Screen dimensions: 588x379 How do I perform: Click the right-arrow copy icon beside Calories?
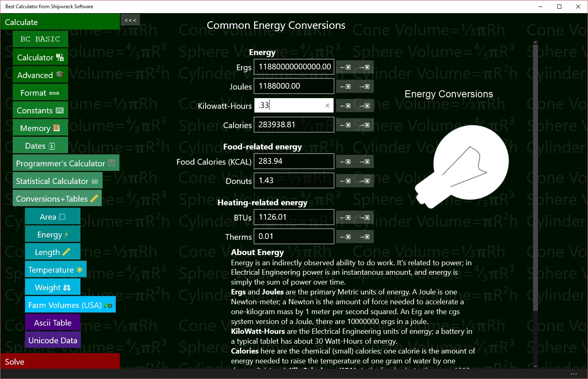(364, 125)
